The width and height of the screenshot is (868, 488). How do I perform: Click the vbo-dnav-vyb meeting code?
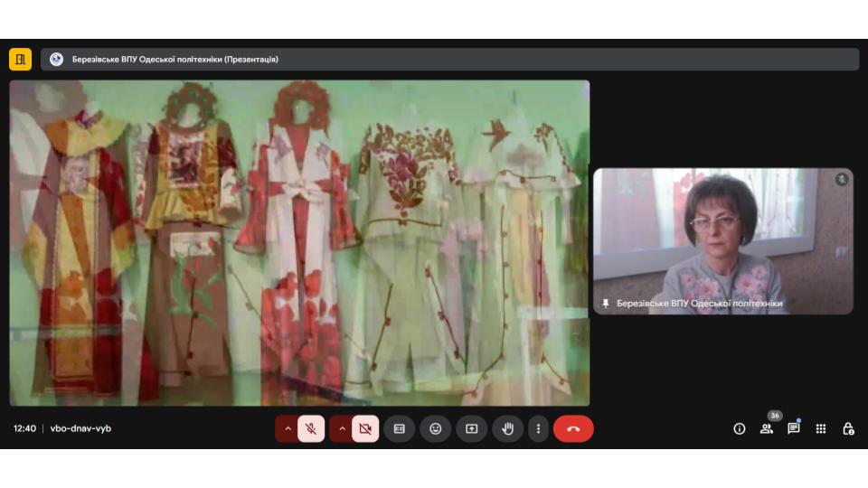(80, 428)
